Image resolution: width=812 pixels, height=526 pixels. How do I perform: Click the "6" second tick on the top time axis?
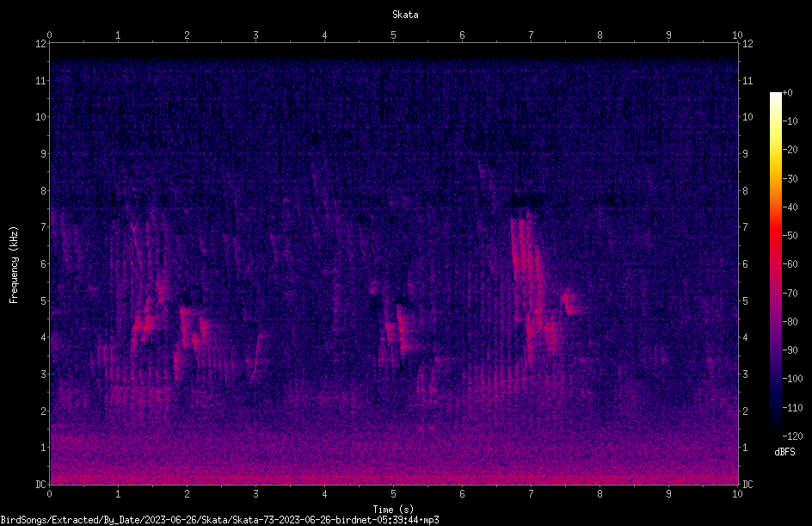click(463, 35)
